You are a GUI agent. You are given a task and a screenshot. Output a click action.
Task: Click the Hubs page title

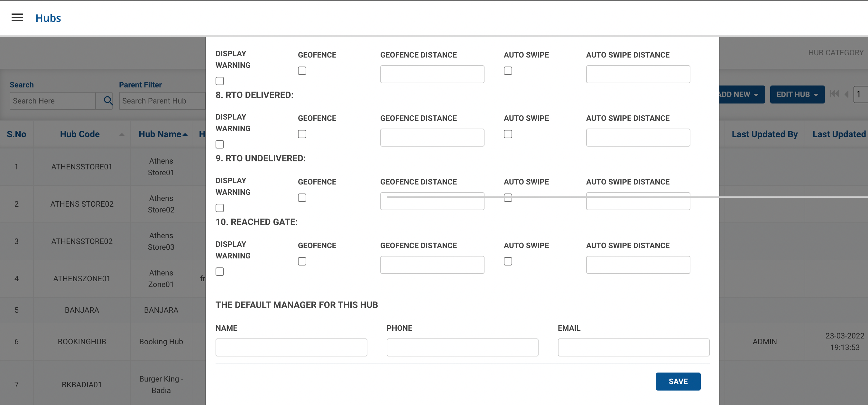point(48,18)
